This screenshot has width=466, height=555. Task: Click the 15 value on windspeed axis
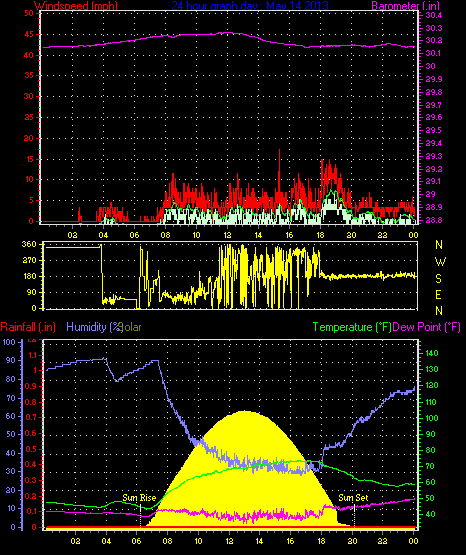point(29,159)
